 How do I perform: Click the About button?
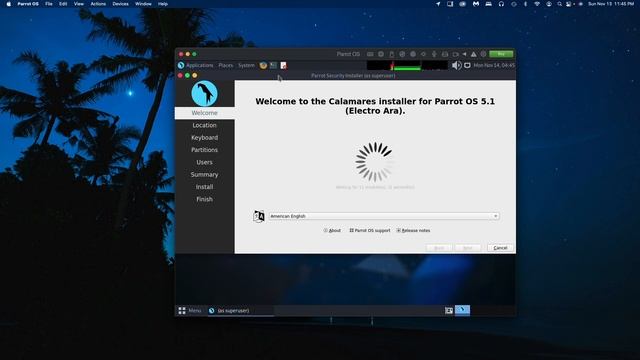tap(332, 231)
